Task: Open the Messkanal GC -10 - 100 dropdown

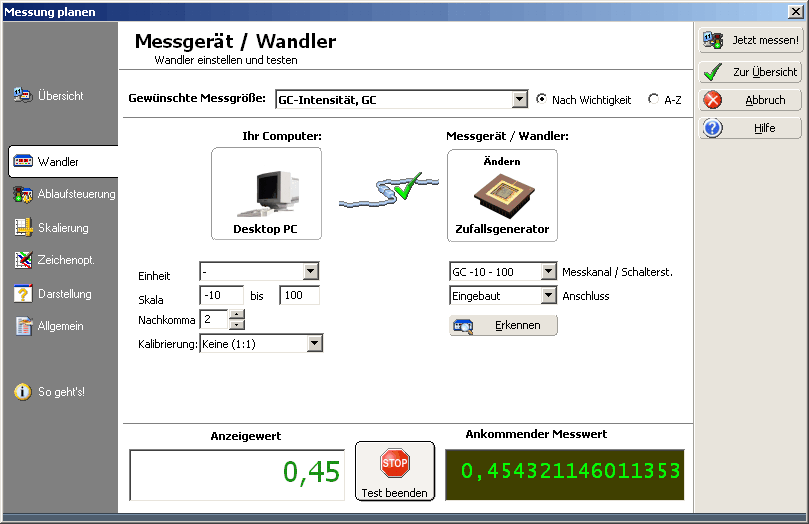Action: (548, 271)
